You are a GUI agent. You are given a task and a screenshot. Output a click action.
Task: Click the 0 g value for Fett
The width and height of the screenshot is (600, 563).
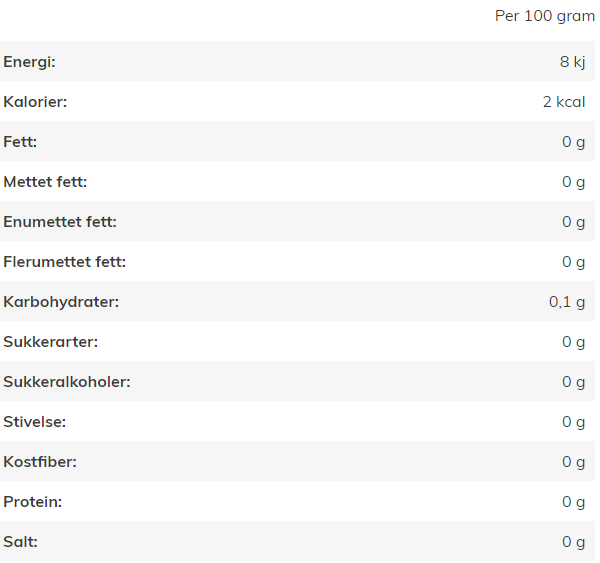click(x=574, y=142)
